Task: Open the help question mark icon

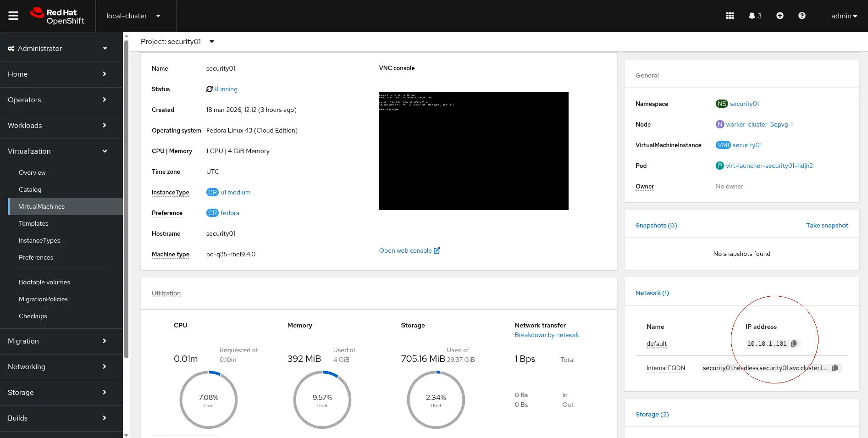Action: tap(802, 16)
